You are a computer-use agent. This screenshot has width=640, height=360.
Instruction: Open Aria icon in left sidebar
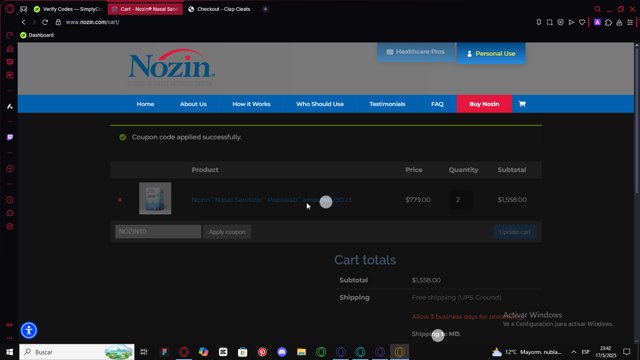click(x=10, y=106)
